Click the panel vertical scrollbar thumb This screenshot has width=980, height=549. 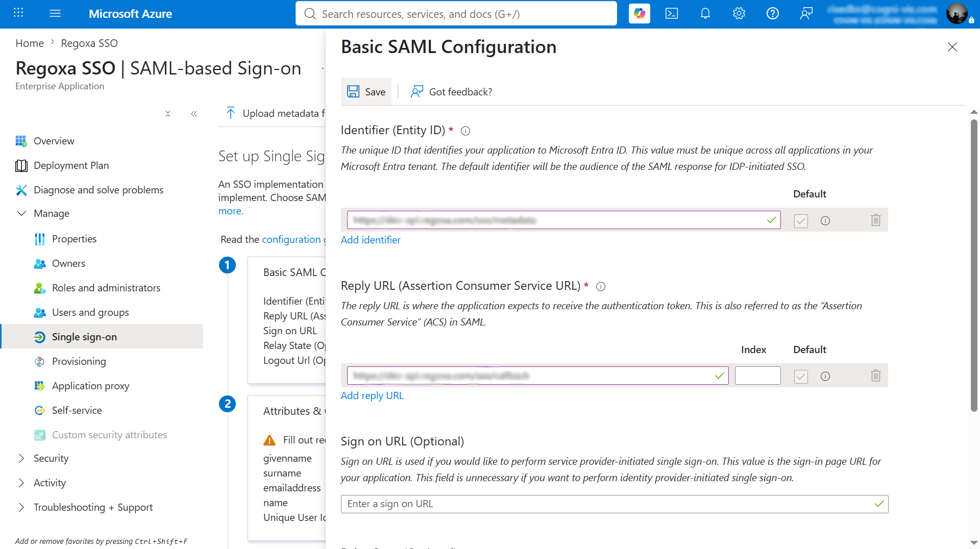click(974, 265)
